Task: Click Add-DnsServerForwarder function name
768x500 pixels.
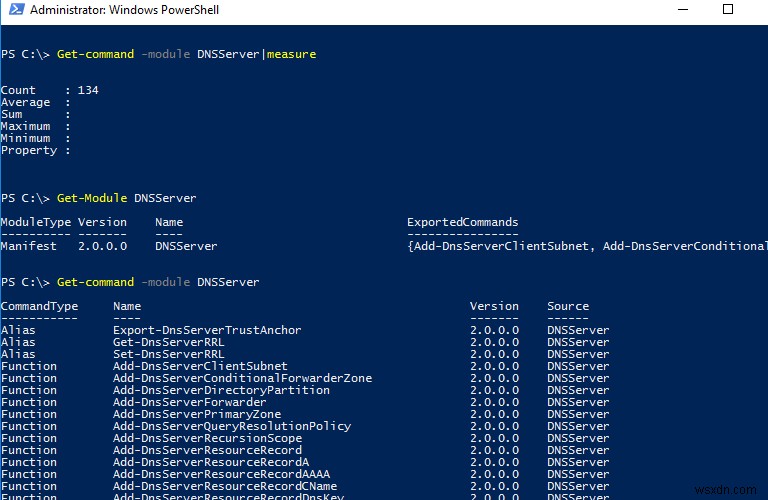Action: pyautogui.click(x=190, y=403)
